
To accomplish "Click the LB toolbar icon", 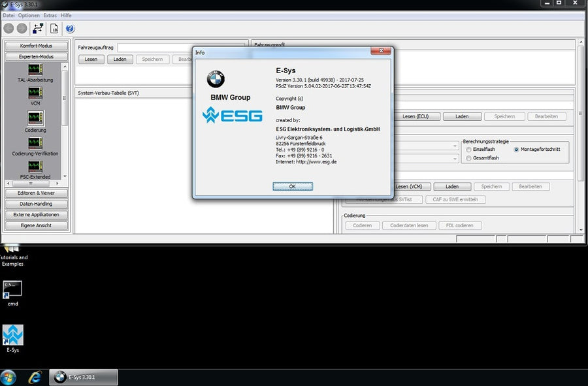I will coord(54,28).
